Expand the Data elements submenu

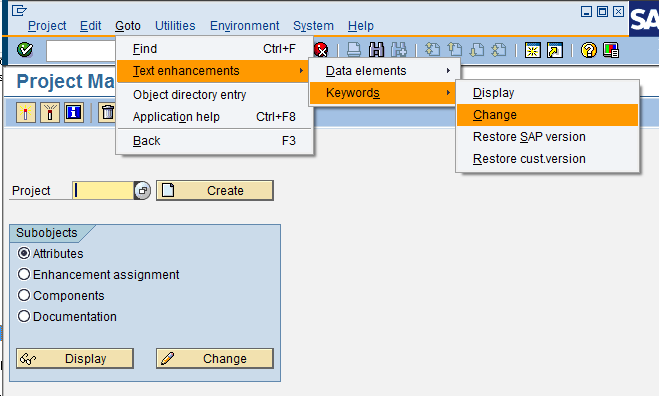point(385,71)
